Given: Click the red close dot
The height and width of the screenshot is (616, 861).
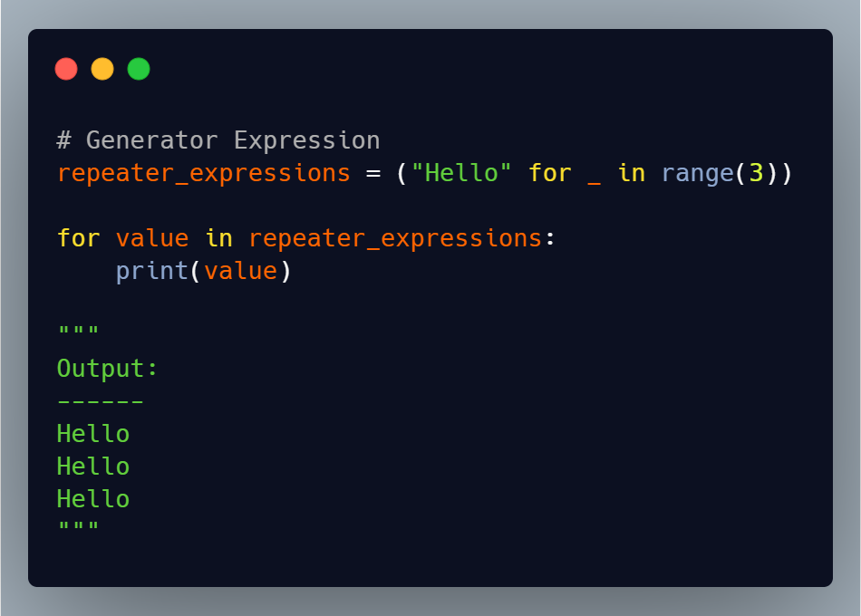Looking at the screenshot, I should [66, 69].
